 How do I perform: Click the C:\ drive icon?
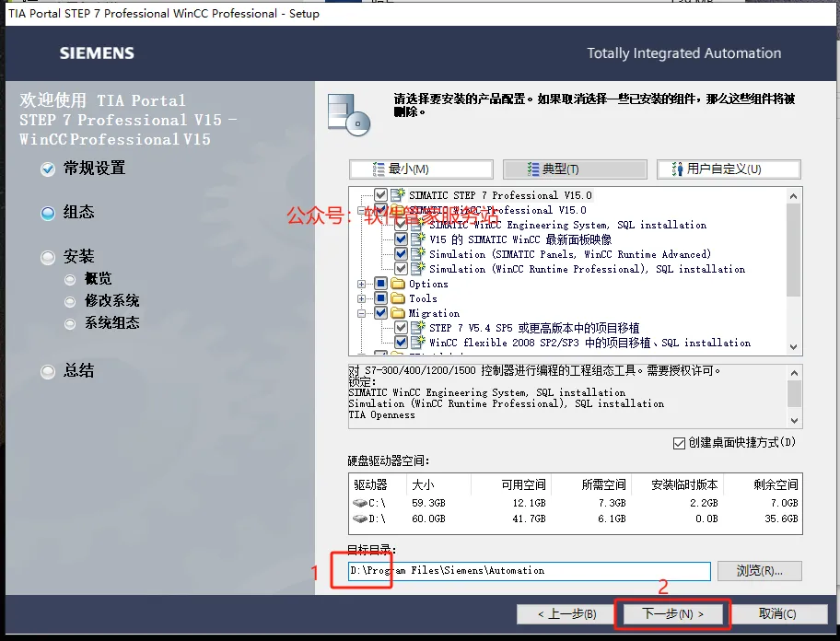(359, 504)
